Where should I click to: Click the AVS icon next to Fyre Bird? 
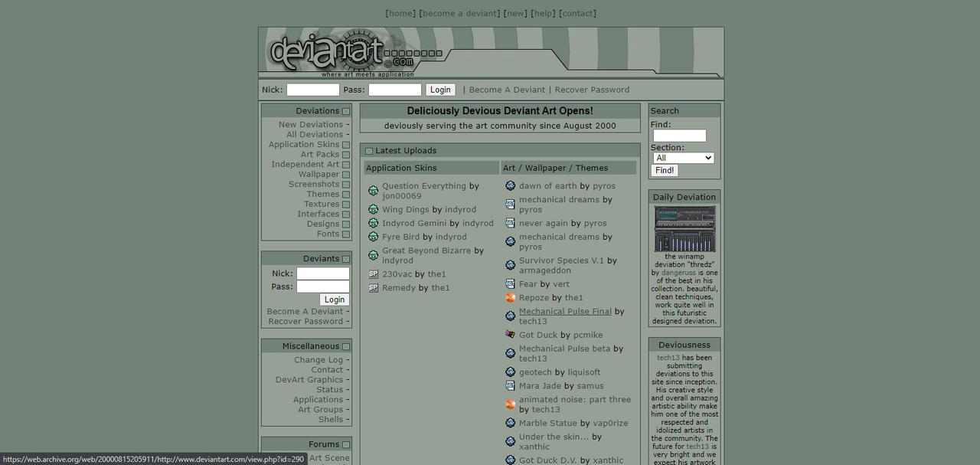(x=374, y=237)
